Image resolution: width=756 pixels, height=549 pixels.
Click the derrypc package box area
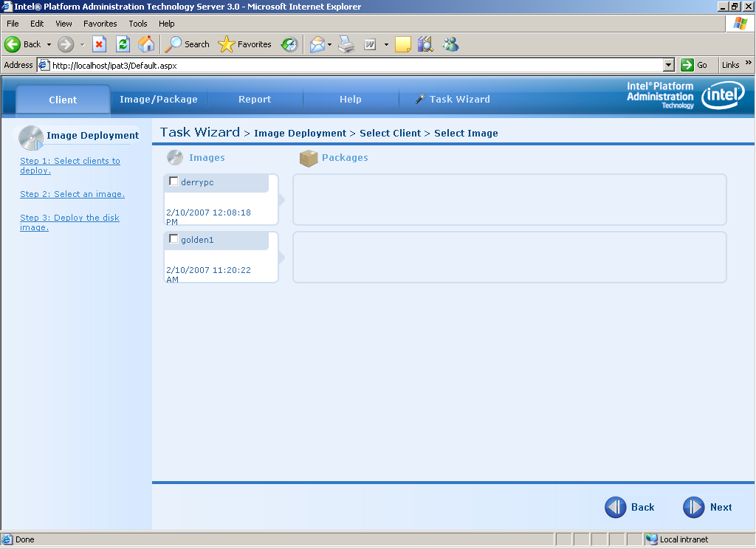point(509,199)
